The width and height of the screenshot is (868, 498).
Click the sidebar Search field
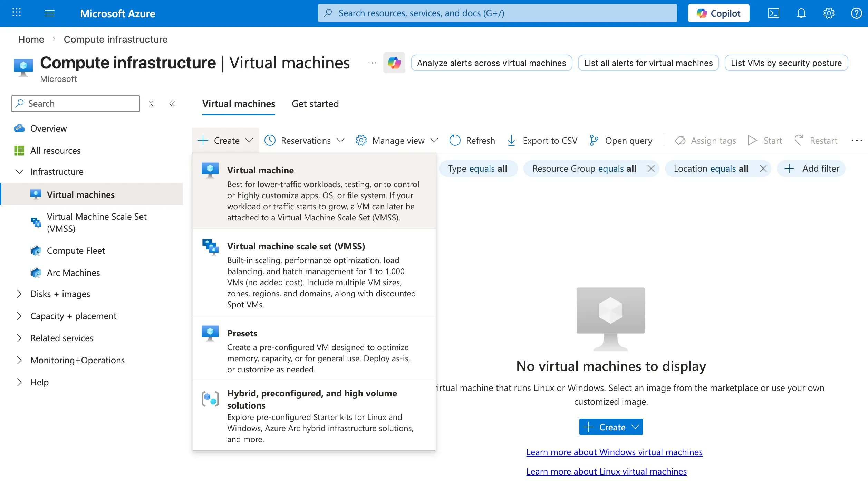coord(75,103)
